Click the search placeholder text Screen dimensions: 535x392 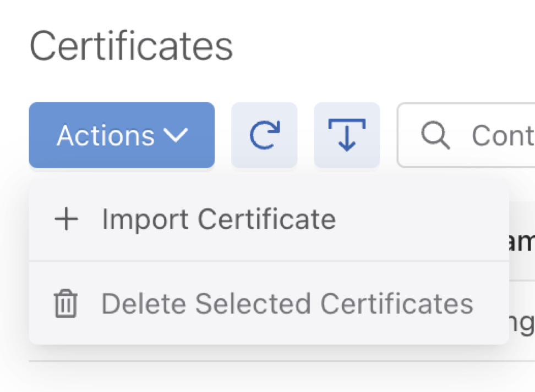click(x=502, y=135)
